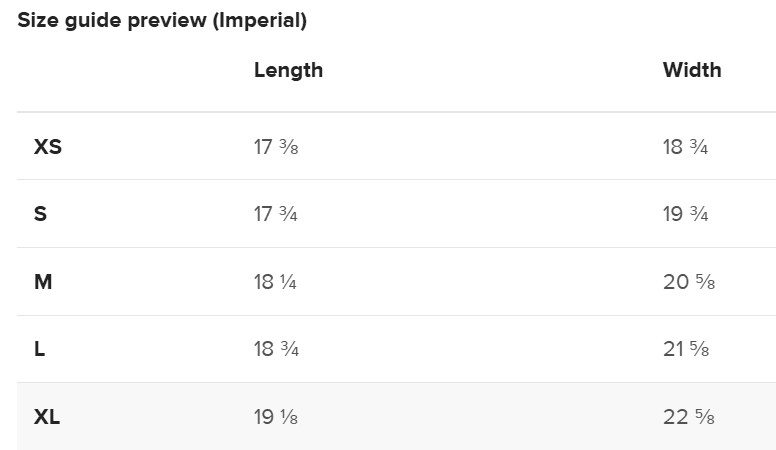This screenshot has height=450, width=776.
Task: Select the Length column header
Action: coord(288,70)
